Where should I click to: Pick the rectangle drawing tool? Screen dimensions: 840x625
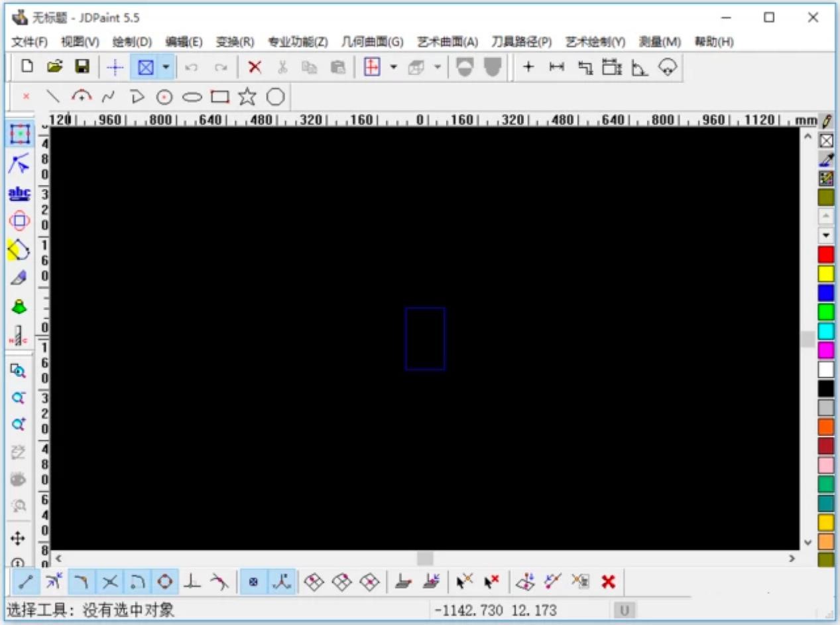(219, 96)
